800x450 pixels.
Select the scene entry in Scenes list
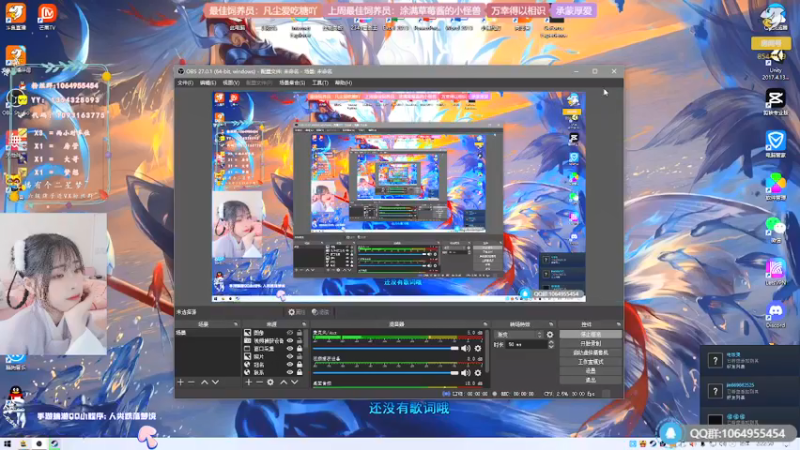tap(208, 333)
